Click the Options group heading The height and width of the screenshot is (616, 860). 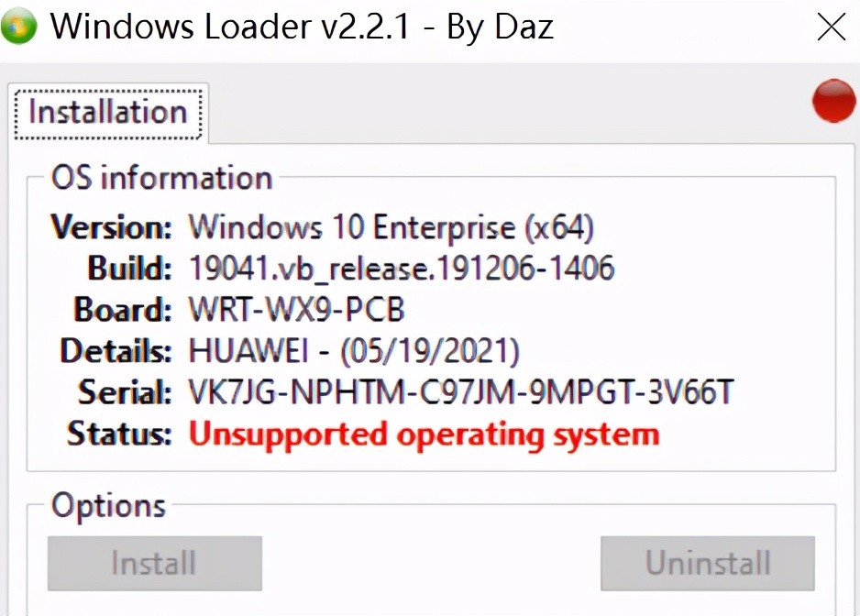coord(108,505)
